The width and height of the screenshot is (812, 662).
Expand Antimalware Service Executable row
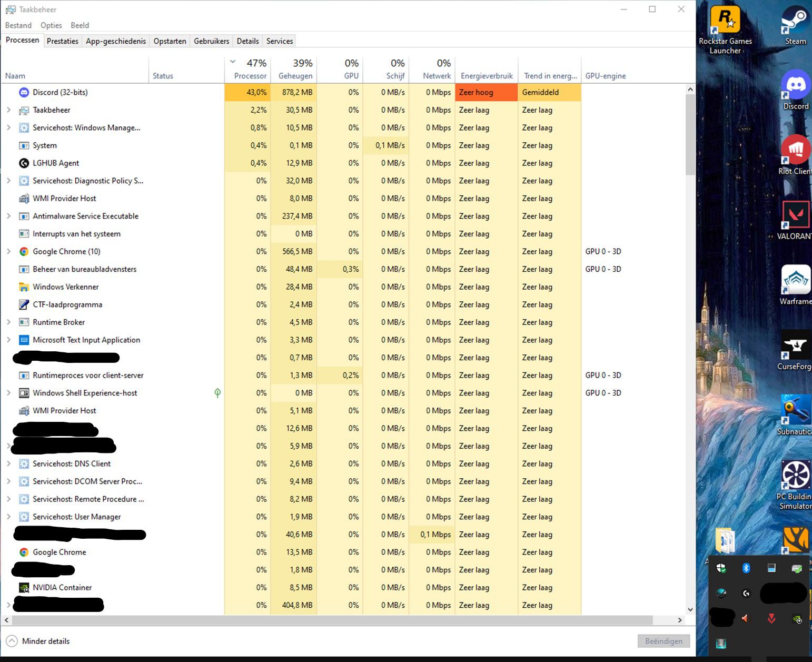pos(8,216)
